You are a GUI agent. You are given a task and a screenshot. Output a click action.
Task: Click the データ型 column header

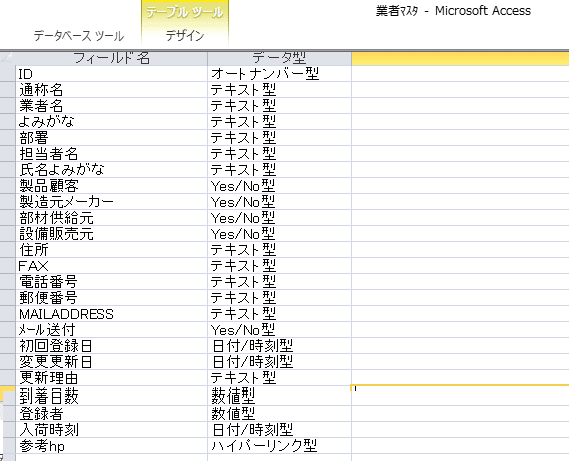[x=279, y=58]
